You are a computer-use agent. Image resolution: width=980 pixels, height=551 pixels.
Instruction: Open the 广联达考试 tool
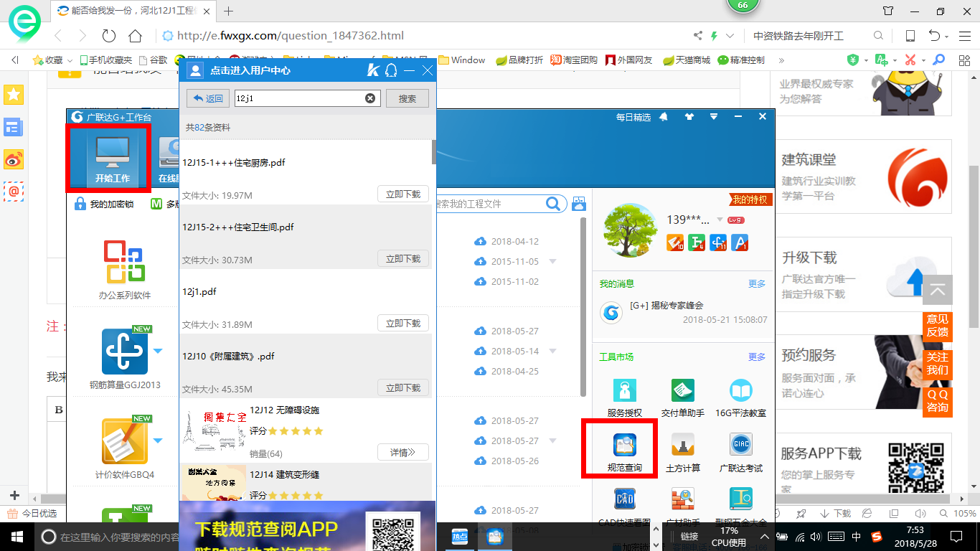pyautogui.click(x=740, y=453)
